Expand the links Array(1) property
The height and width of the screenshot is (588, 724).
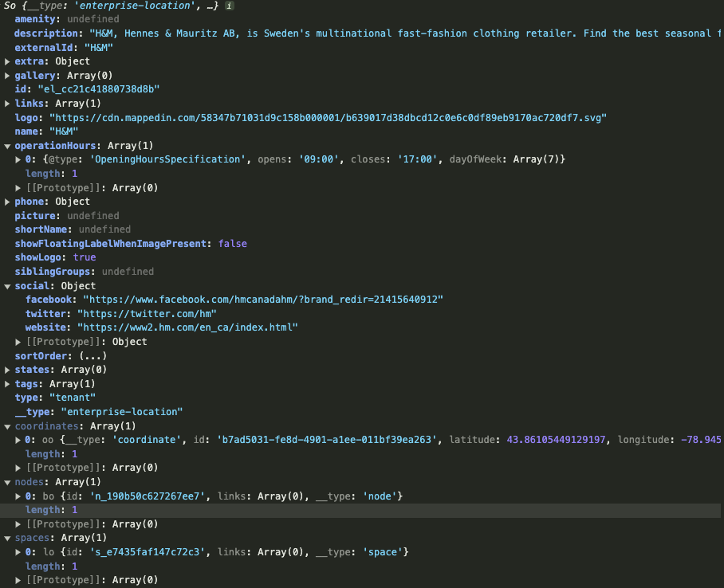pos(8,104)
